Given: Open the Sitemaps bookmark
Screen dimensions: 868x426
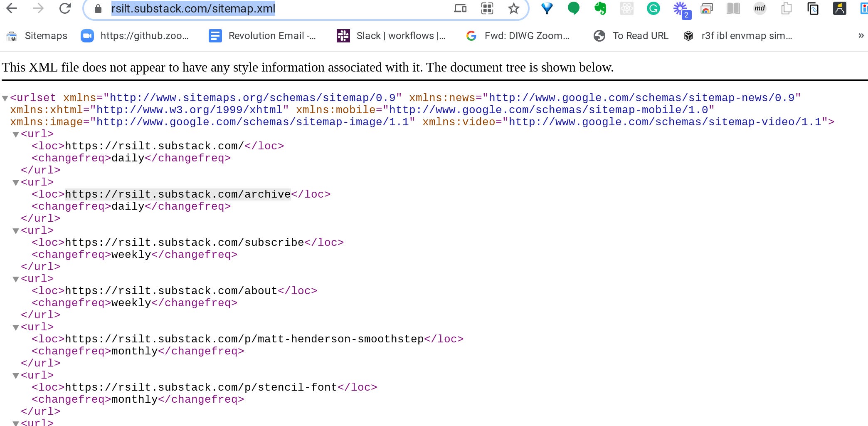Looking at the screenshot, I should coord(46,36).
